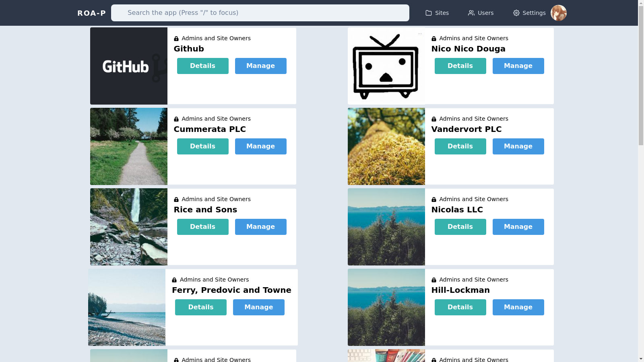Click the lock icon on the Rice and Sons card
Image resolution: width=644 pixels, height=362 pixels.
point(176,199)
